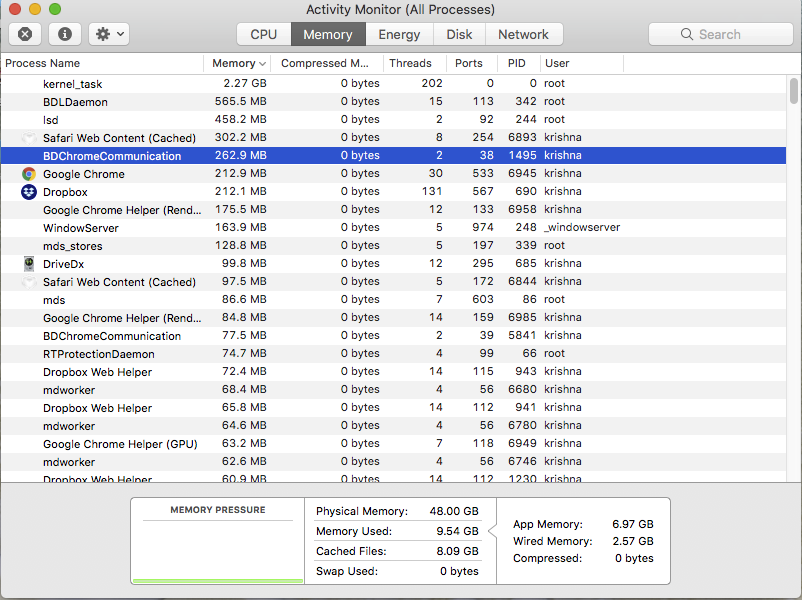The height and width of the screenshot is (600, 802).
Task: Sort by Ports column header
Action: [472, 63]
